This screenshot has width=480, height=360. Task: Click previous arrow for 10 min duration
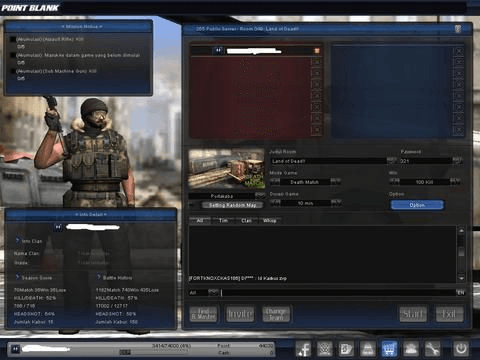pos(275,202)
